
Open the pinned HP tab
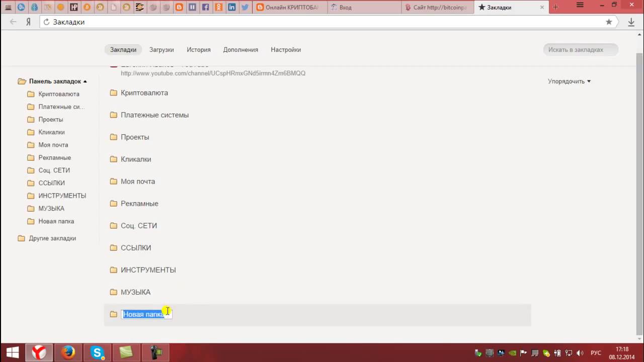coord(74,7)
